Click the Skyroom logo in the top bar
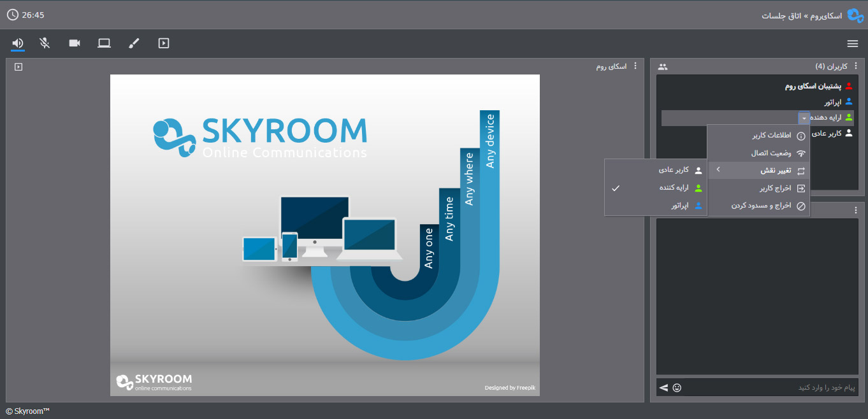Screen dimensions: 868x419 [x=855, y=15]
